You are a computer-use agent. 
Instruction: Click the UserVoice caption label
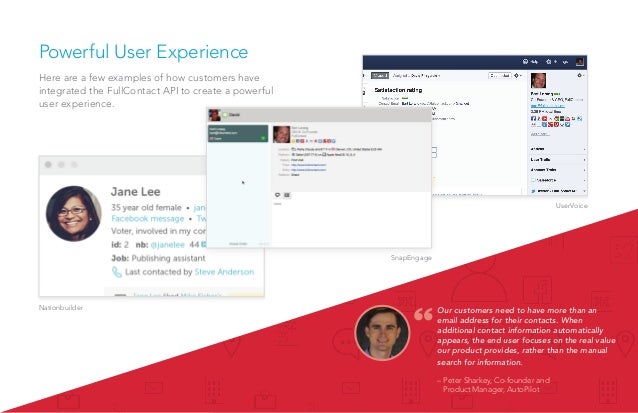pos(572,205)
